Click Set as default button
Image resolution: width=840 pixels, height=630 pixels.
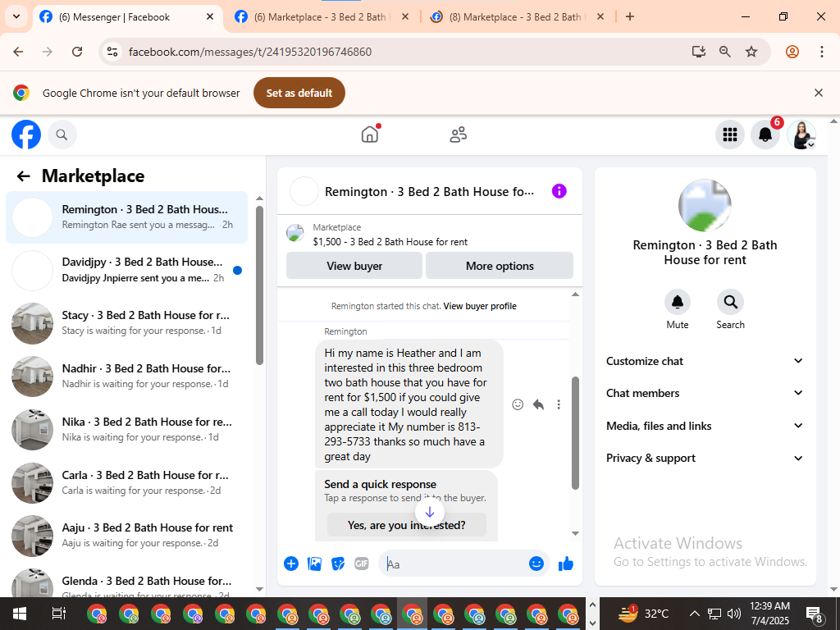299,93
